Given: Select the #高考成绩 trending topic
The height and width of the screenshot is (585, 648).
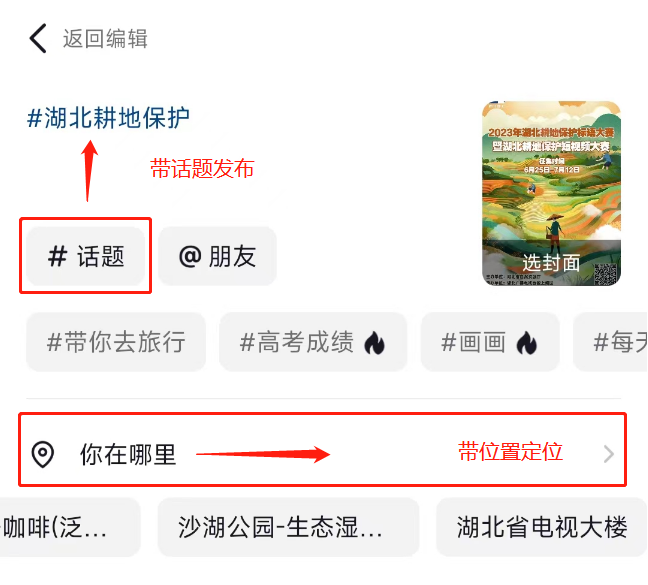Looking at the screenshot, I should [x=313, y=342].
